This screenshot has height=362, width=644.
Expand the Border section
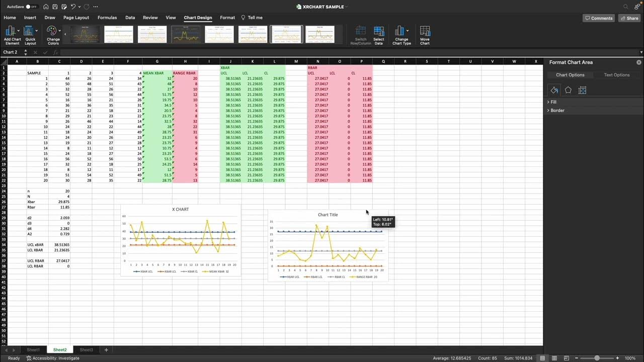pyautogui.click(x=556, y=111)
